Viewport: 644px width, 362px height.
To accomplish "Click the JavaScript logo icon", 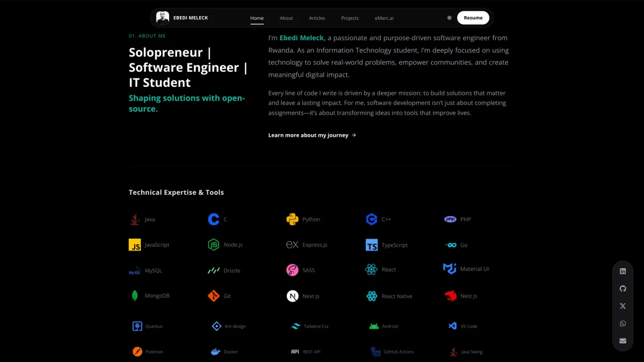I will (135, 245).
